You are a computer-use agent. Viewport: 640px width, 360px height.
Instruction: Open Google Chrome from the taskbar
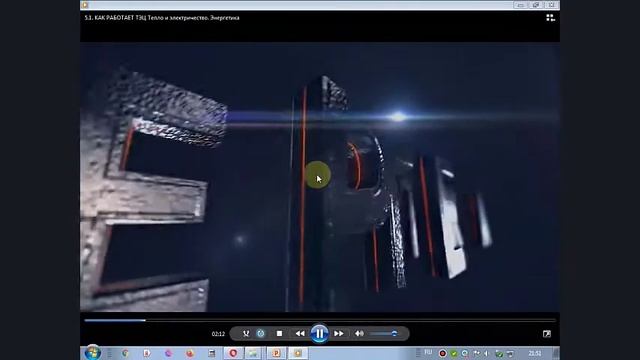[x=125, y=353]
